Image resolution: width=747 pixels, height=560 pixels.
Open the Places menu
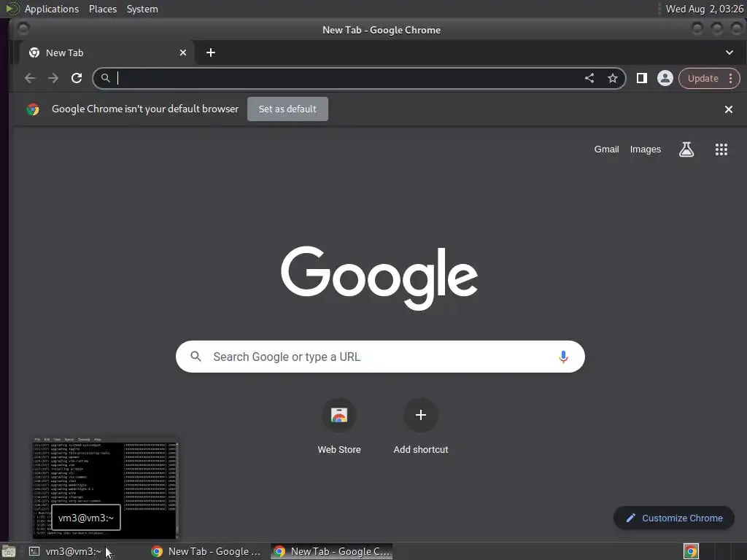(102, 9)
